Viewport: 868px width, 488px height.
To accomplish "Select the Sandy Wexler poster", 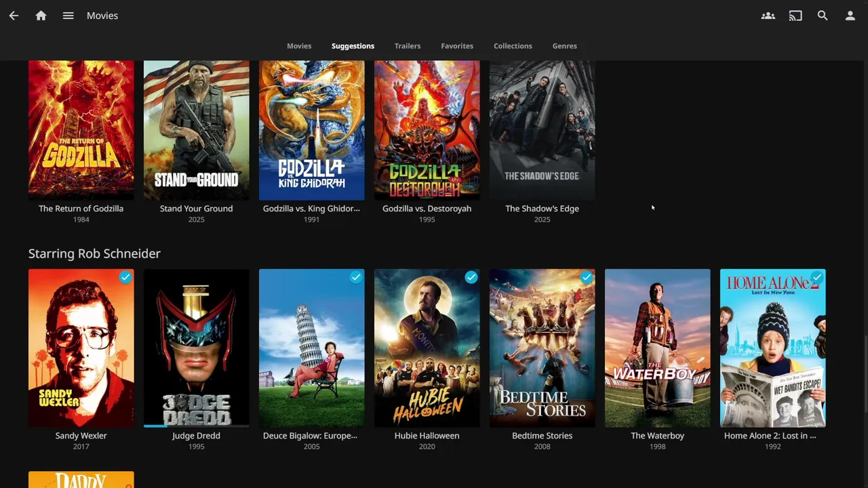I will point(81,348).
